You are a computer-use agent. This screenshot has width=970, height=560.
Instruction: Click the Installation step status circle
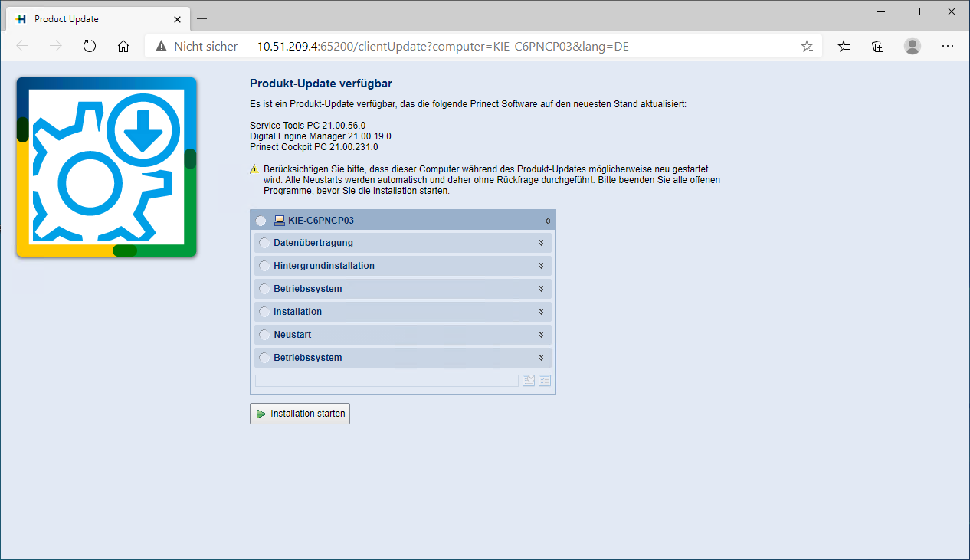[265, 313]
